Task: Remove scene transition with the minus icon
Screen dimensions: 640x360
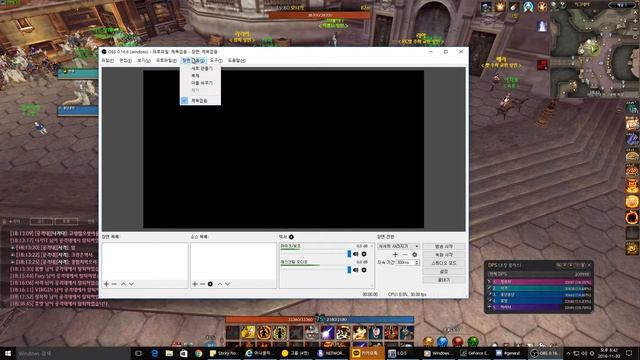Action: [404, 254]
